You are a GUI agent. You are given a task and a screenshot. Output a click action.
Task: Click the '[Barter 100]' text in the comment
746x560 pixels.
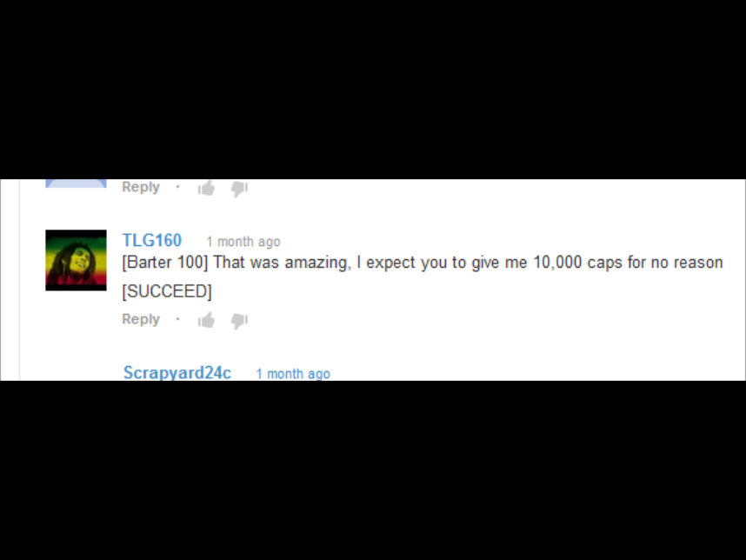pos(165,262)
